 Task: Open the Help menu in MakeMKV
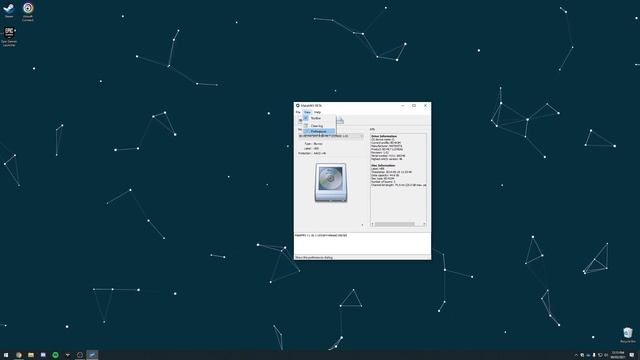click(317, 112)
